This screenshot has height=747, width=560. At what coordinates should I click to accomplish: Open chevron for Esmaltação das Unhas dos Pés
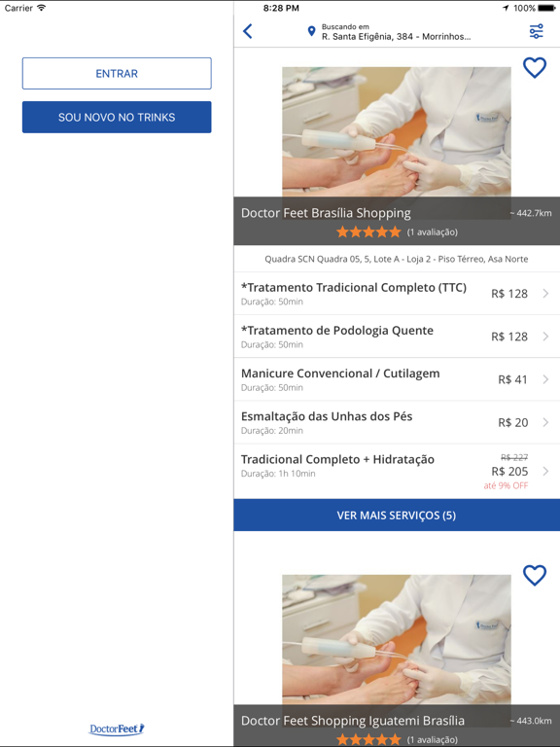pos(545,422)
